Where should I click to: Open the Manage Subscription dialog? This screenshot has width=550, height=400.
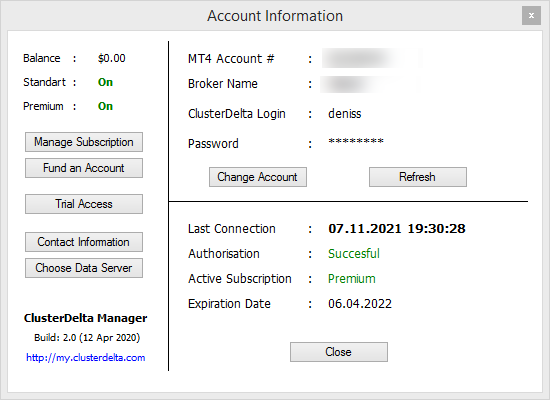[x=84, y=142]
